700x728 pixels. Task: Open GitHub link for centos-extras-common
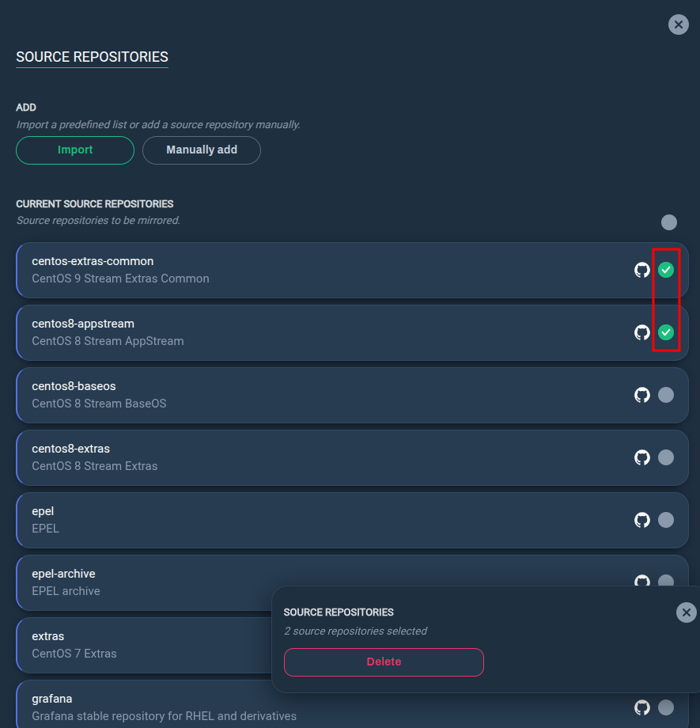coord(642,270)
